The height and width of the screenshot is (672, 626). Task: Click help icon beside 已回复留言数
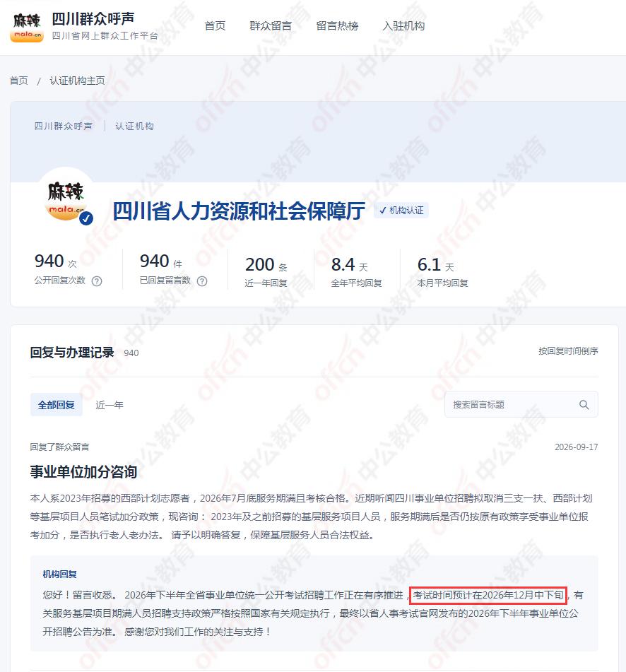coord(202,281)
